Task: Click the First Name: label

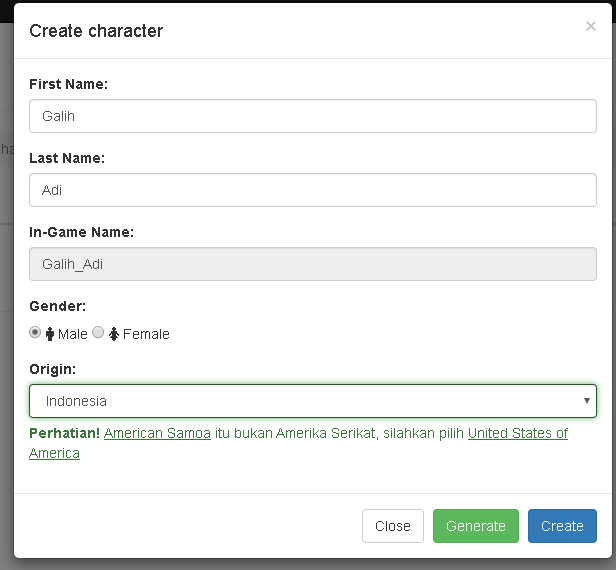Action: point(68,84)
